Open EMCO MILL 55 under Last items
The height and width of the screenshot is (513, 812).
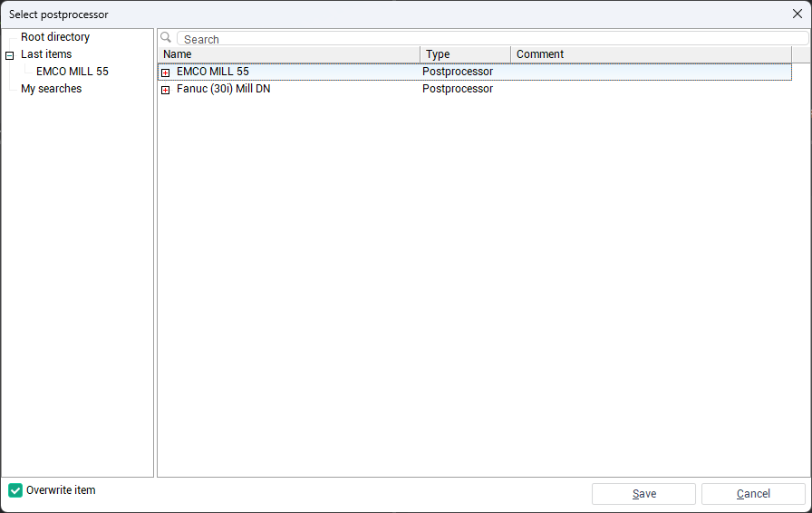coord(72,72)
